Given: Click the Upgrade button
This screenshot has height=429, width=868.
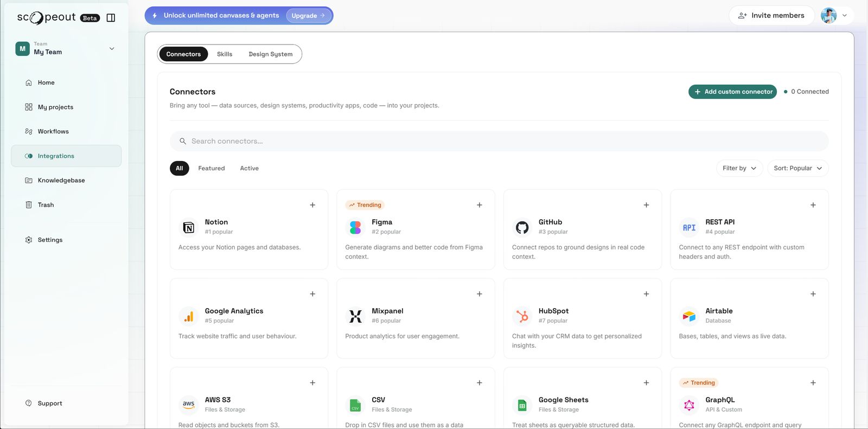Looking at the screenshot, I should pyautogui.click(x=308, y=16).
